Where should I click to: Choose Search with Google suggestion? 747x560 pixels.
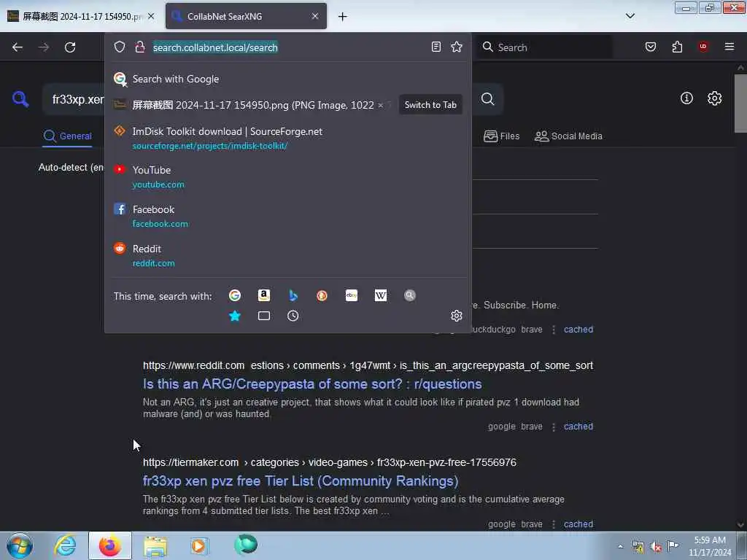[287, 79]
